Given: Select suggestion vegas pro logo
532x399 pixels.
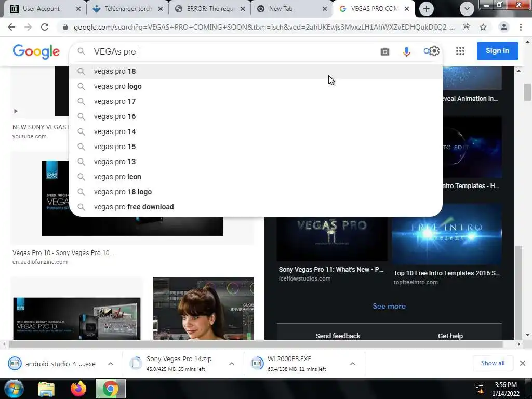Looking at the screenshot, I should click(256, 86).
